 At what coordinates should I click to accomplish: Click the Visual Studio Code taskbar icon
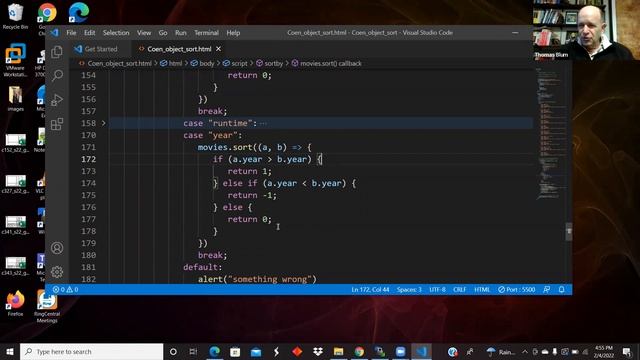click(421, 351)
